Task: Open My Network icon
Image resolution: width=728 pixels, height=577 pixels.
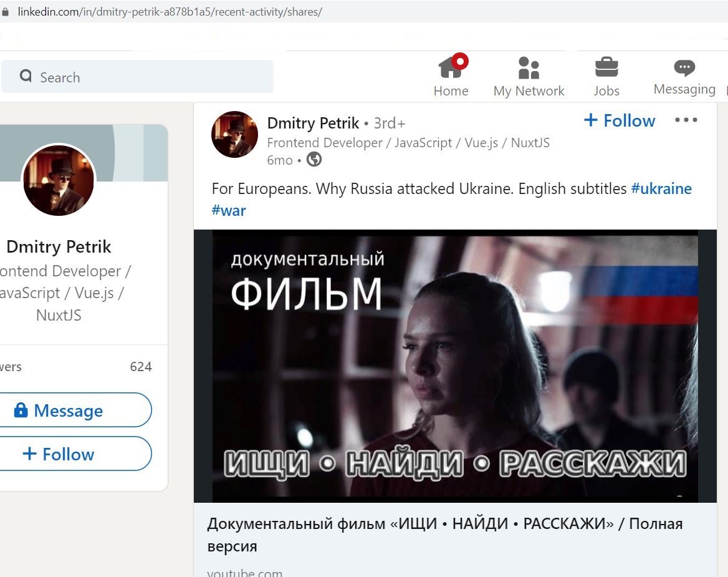Action: point(529,68)
